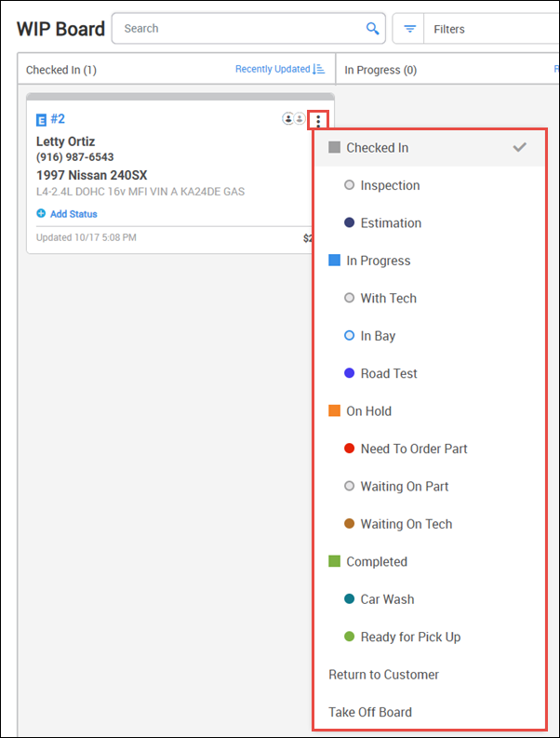Select the In Bay status option
This screenshot has height=738, width=560.
[x=378, y=336]
